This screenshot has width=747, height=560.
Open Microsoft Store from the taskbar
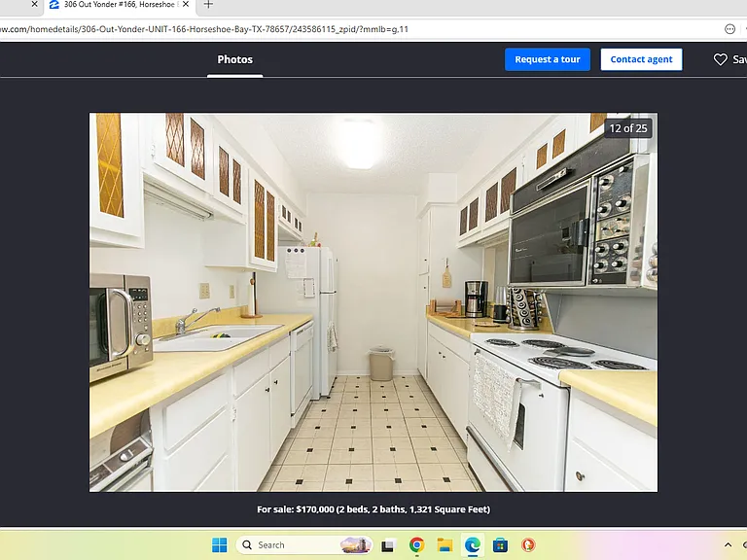(500, 544)
